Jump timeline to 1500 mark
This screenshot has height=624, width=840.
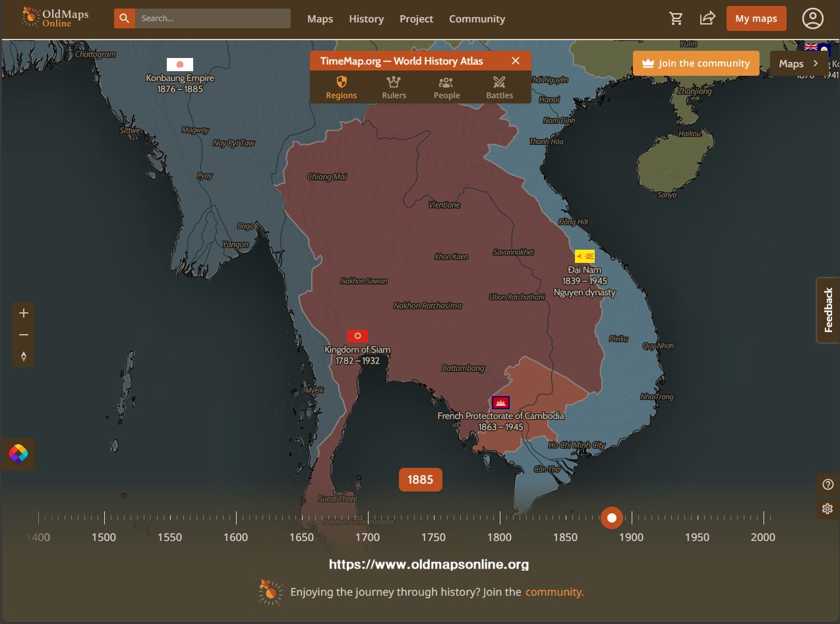pyautogui.click(x=104, y=537)
